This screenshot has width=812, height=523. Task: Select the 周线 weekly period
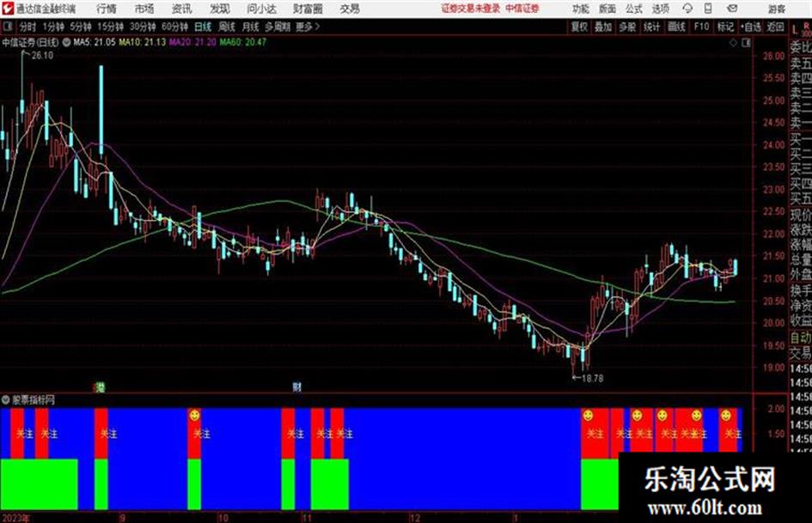(x=227, y=27)
